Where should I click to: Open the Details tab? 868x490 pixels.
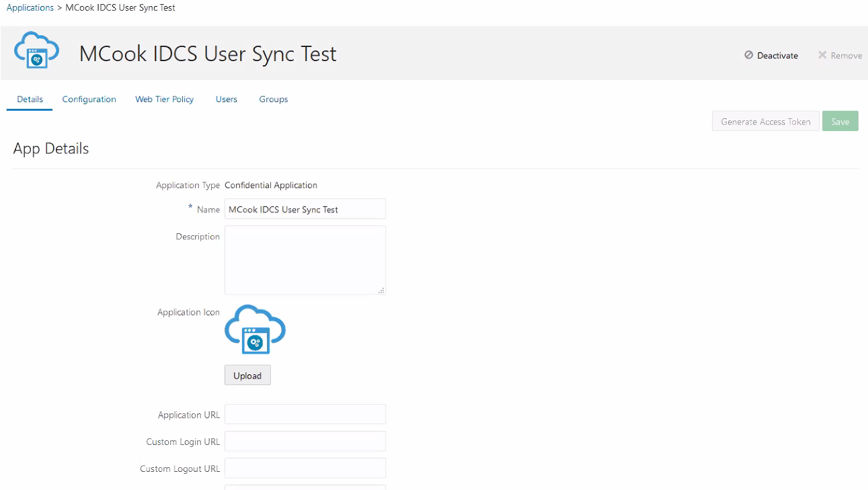pos(30,99)
